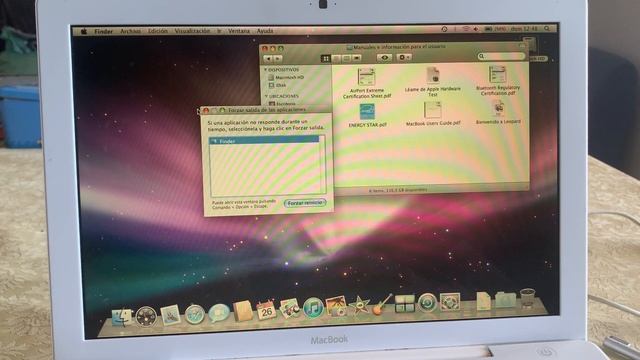The height and width of the screenshot is (360, 640).
Task: Launch iTunes music note icon
Action: (x=313, y=308)
